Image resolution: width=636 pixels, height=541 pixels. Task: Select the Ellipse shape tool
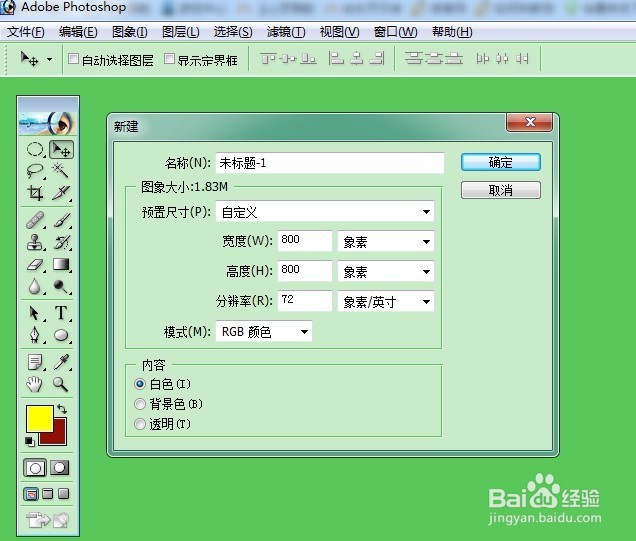coord(61,335)
